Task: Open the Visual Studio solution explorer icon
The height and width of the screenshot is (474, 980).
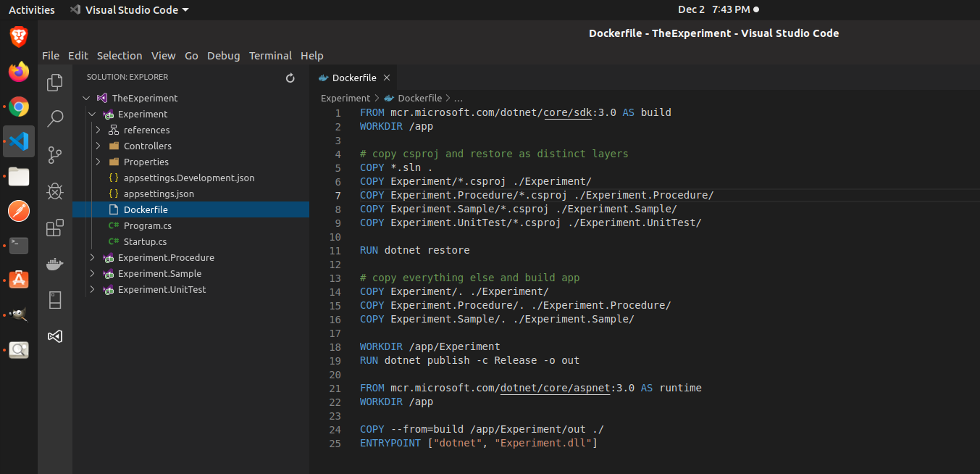Action: tap(55, 336)
